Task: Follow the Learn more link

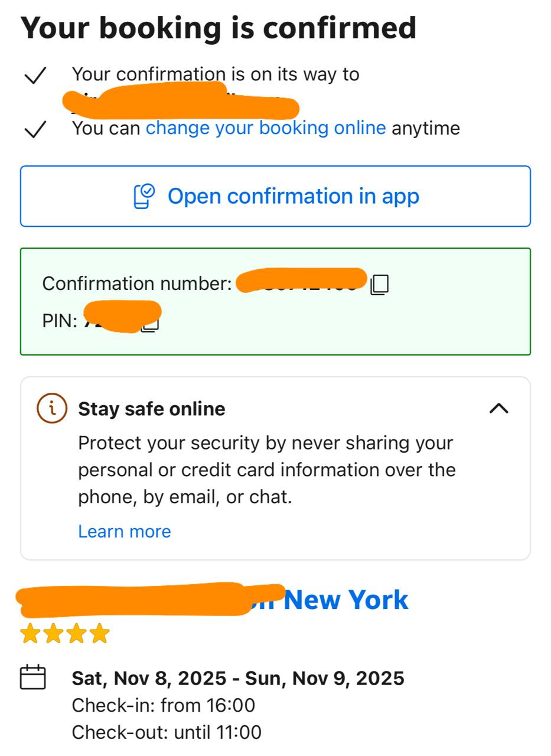Action: click(x=125, y=532)
